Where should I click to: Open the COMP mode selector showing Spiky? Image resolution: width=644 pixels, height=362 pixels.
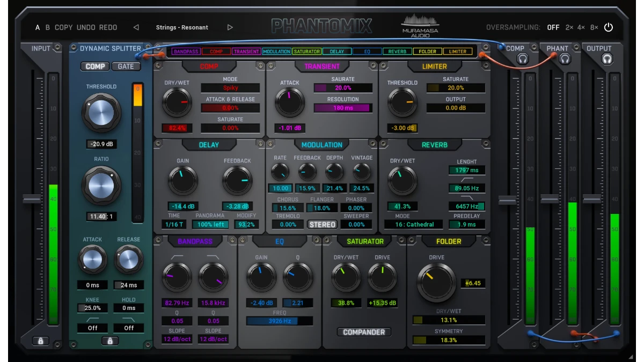(230, 87)
